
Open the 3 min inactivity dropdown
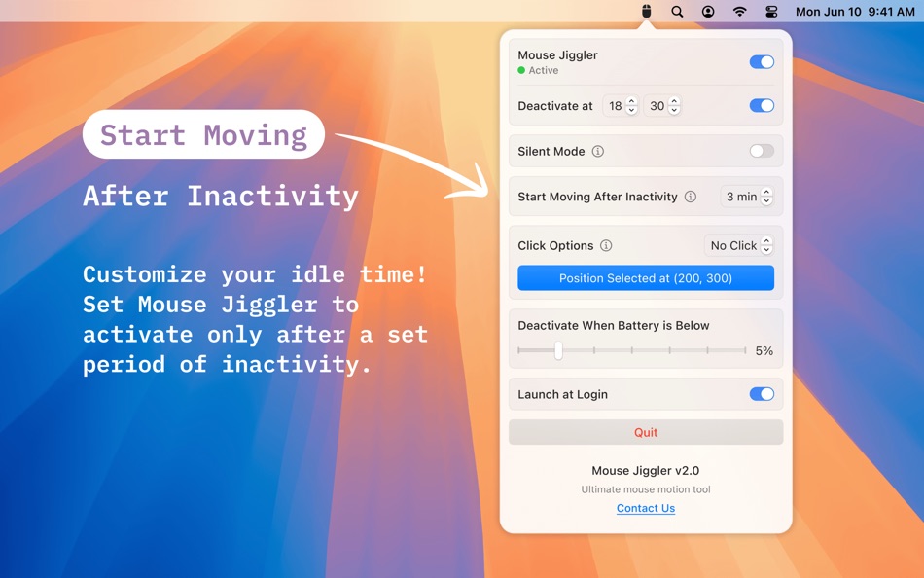(x=747, y=197)
